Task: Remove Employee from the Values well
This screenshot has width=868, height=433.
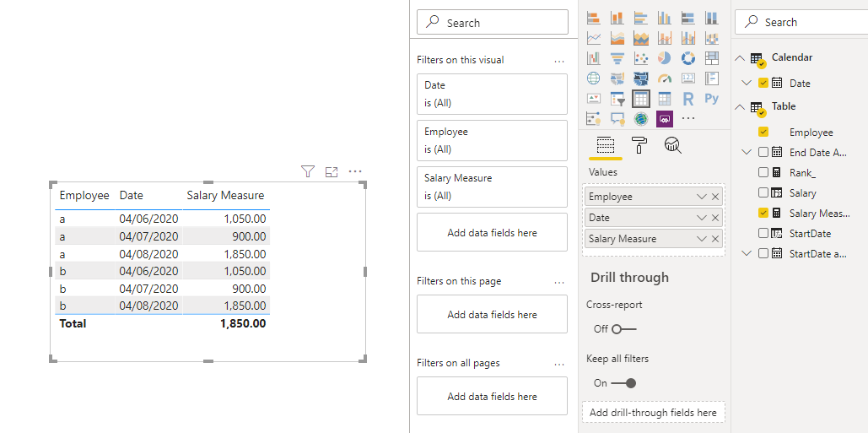Action: pyautogui.click(x=715, y=197)
